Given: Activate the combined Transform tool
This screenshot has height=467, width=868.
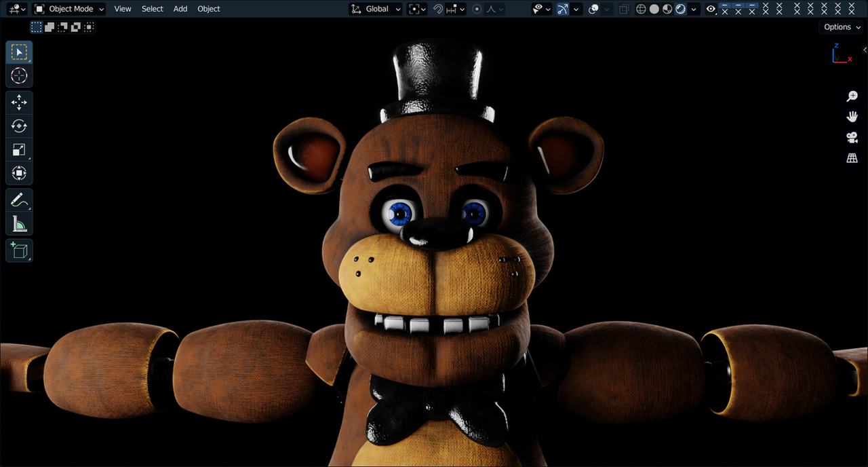Looking at the screenshot, I should (19, 173).
